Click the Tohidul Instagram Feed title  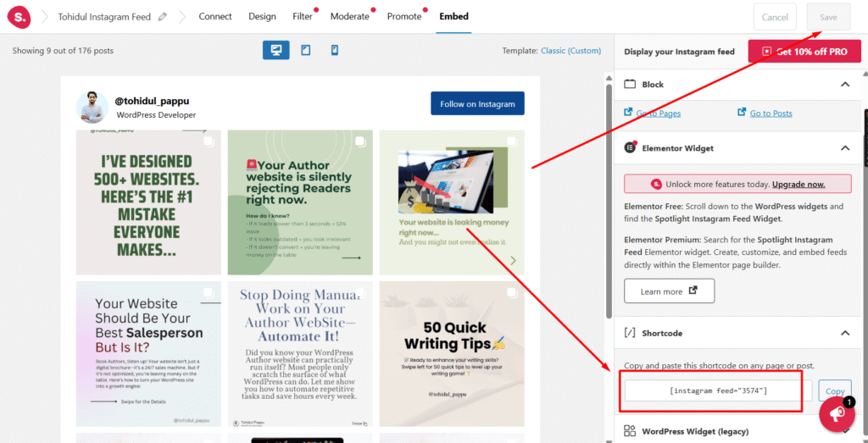104,17
